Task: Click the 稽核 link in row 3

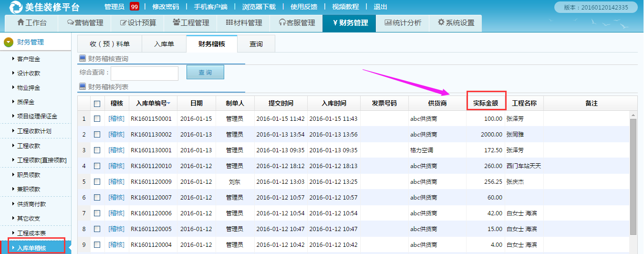Action: (116, 150)
